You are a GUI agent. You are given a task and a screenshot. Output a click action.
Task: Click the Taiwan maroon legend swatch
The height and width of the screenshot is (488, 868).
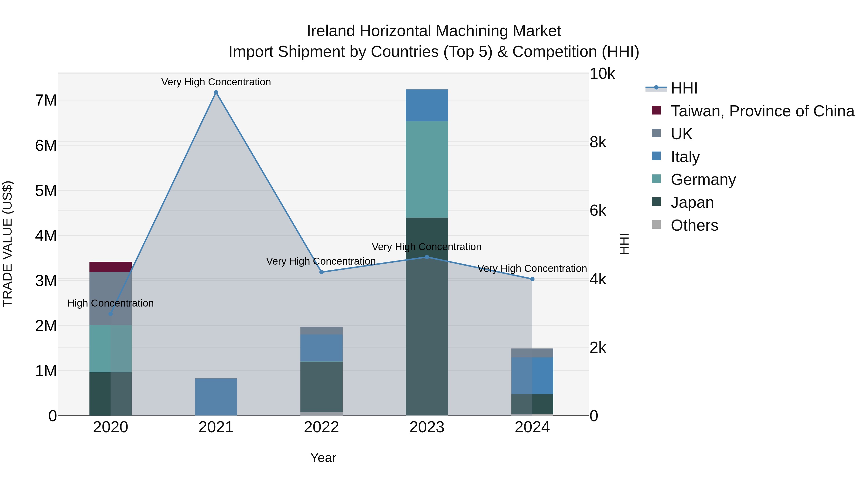(656, 110)
